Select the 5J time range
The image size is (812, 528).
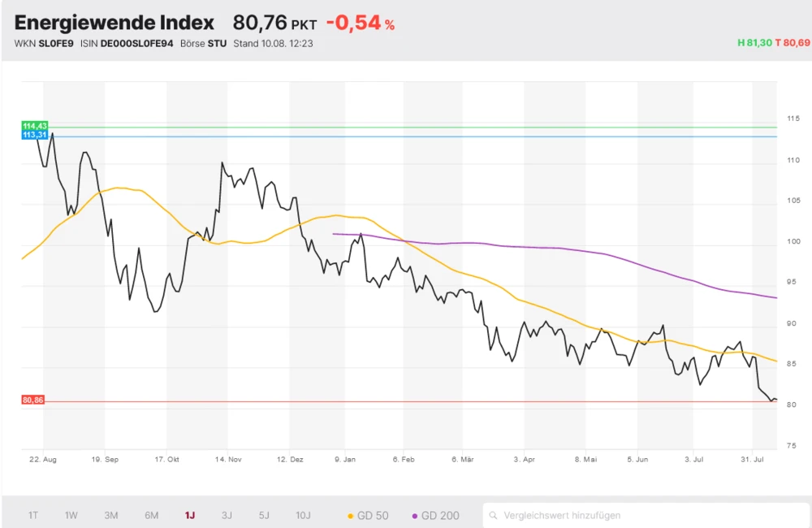pos(264,515)
